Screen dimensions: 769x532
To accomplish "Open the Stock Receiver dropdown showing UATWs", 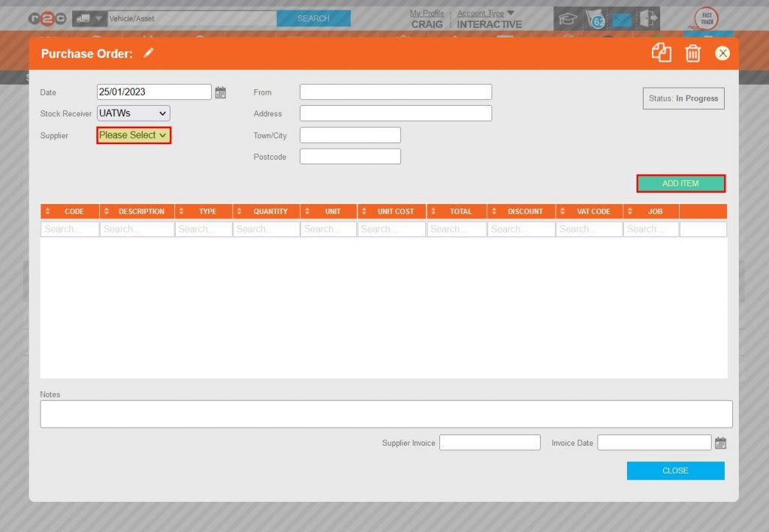I will tap(133, 113).
